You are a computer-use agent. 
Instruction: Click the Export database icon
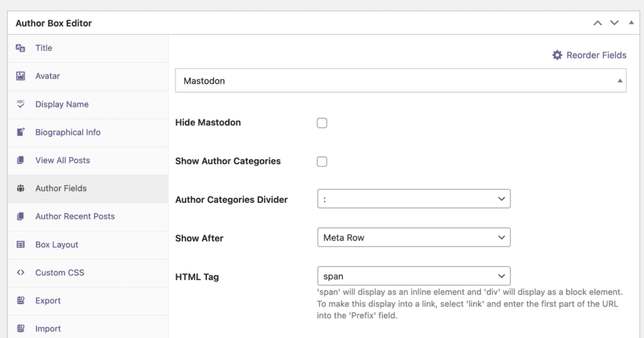21,300
